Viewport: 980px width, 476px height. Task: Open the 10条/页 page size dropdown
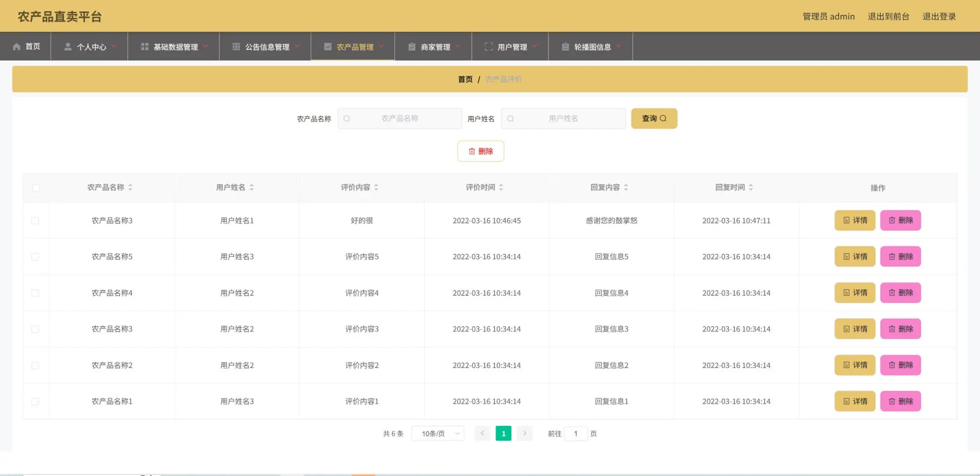click(438, 434)
